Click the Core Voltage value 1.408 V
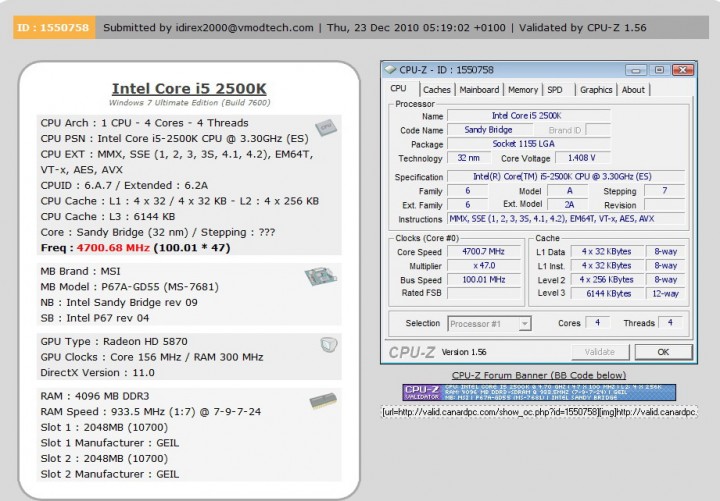 click(x=582, y=158)
